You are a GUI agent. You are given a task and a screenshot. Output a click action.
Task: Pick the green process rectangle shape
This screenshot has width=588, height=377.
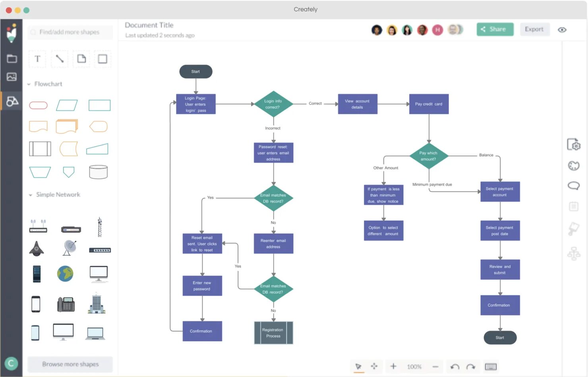coord(99,105)
